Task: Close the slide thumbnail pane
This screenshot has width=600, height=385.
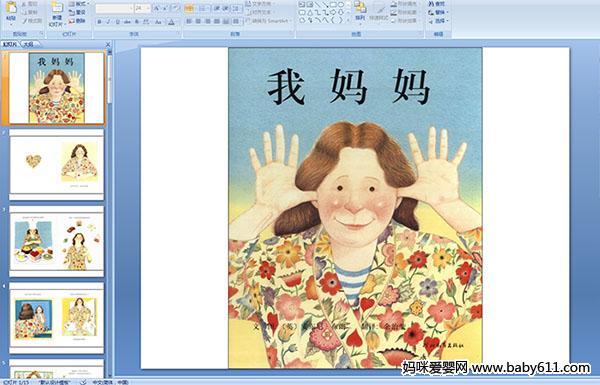Action: tap(108, 45)
